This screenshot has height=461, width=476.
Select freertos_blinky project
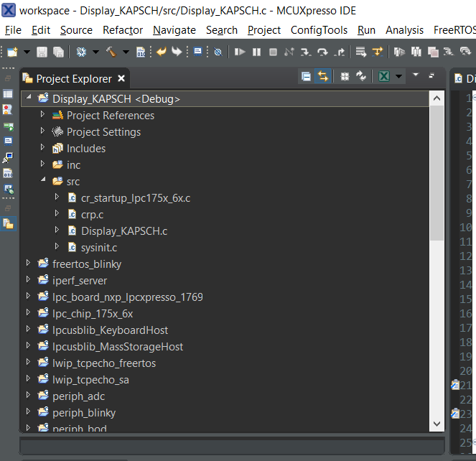point(87,264)
